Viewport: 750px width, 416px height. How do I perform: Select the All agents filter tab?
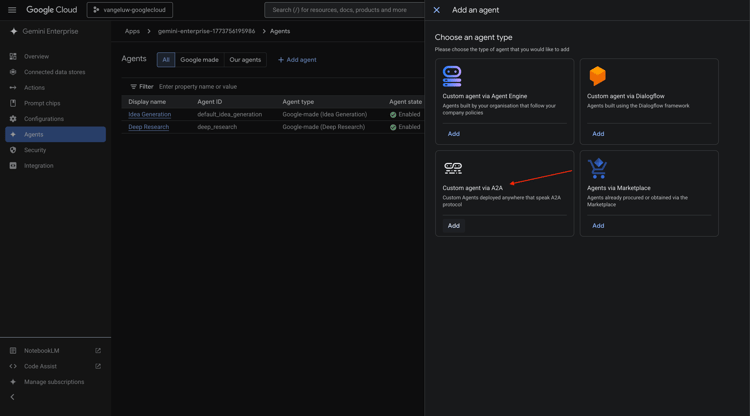click(x=165, y=60)
